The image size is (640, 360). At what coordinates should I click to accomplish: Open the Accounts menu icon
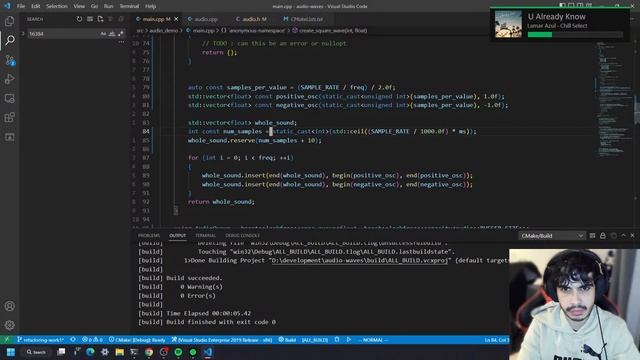tap(9, 306)
